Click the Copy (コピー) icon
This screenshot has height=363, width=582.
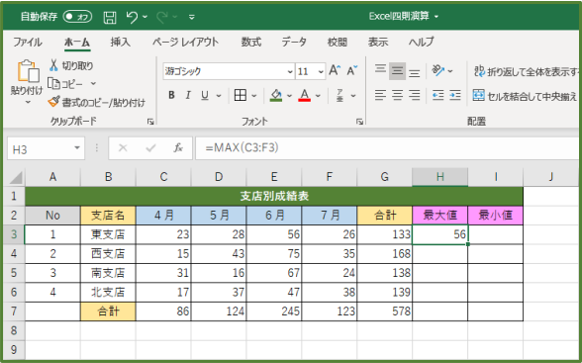pos(53,84)
